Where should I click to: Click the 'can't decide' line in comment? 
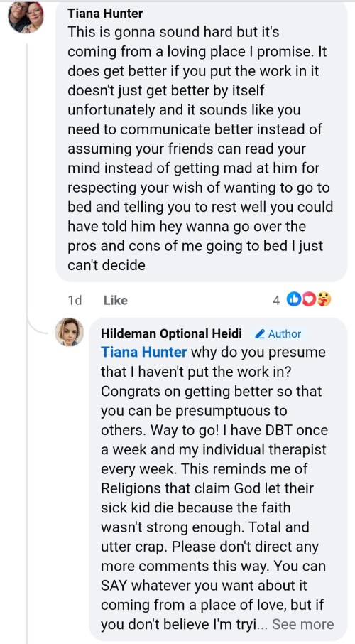point(106,265)
